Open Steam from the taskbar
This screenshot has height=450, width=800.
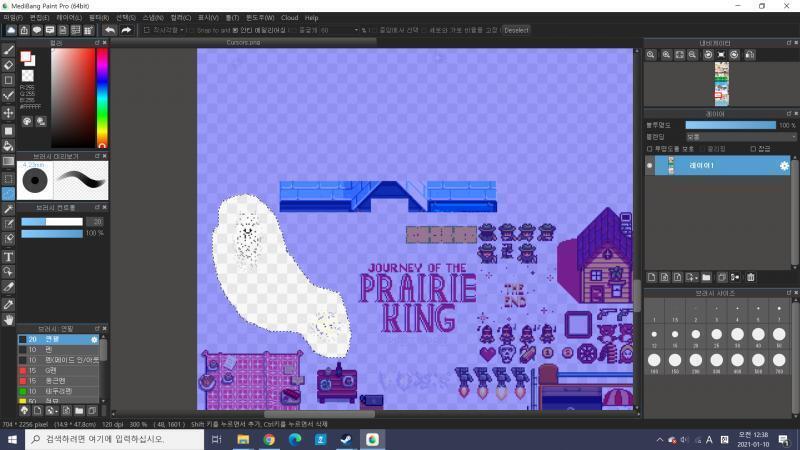pos(346,439)
